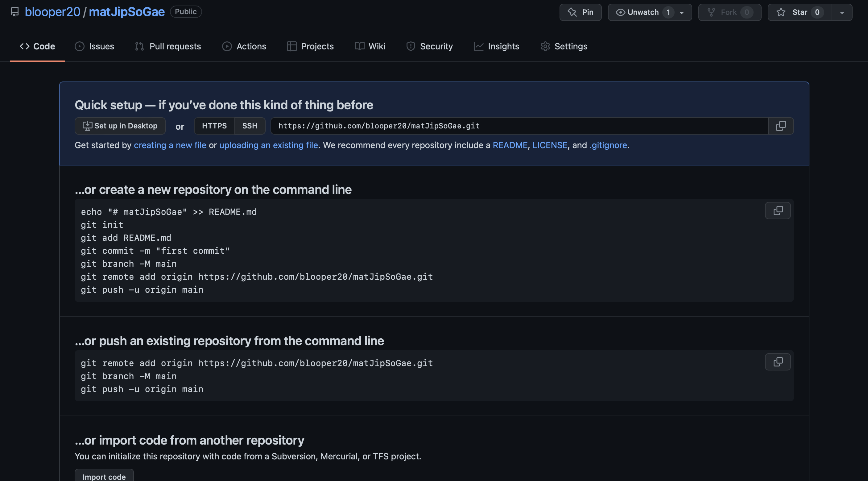The width and height of the screenshot is (868, 481).
Task: Click the echo README.md command line
Action: pos(168,212)
